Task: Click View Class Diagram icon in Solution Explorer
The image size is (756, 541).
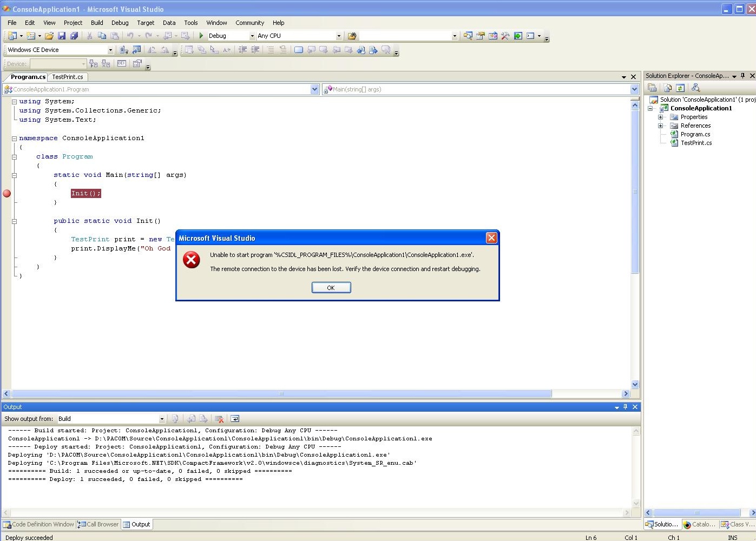Action: click(x=696, y=88)
